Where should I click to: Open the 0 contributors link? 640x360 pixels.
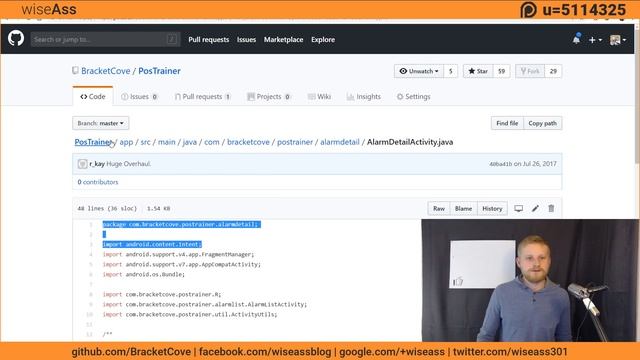tap(98, 182)
